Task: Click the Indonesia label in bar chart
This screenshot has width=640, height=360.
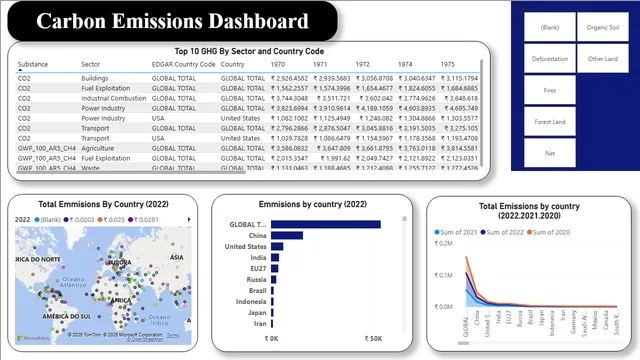Action: click(251, 302)
